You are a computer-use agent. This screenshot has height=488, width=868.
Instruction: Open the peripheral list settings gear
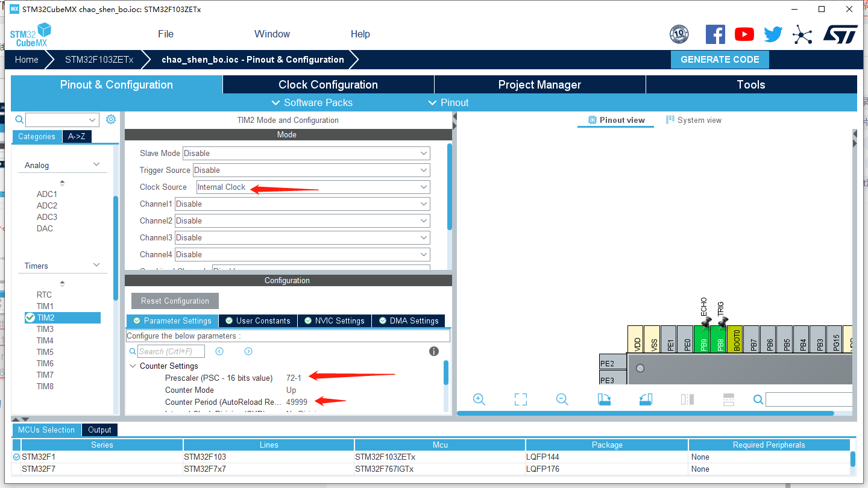111,119
